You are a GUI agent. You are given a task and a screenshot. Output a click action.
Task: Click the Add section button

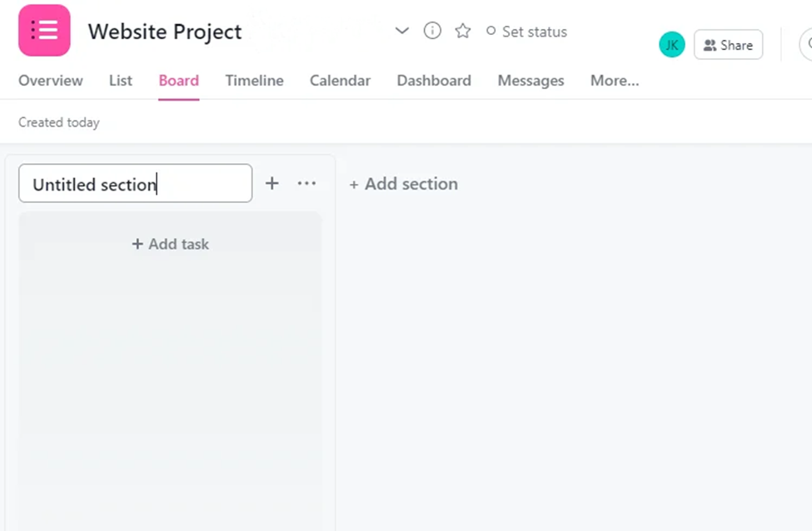(404, 184)
